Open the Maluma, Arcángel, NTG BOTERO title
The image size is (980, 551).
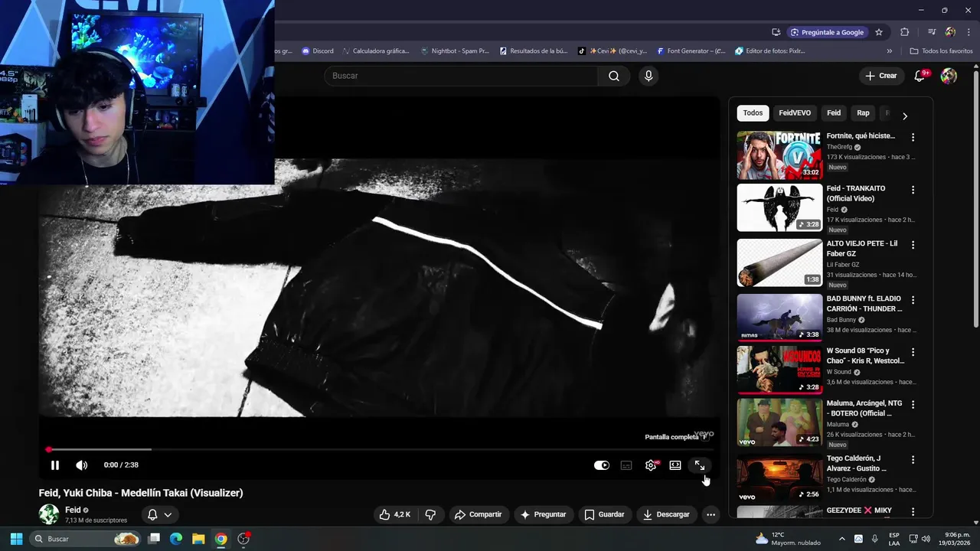tap(864, 408)
